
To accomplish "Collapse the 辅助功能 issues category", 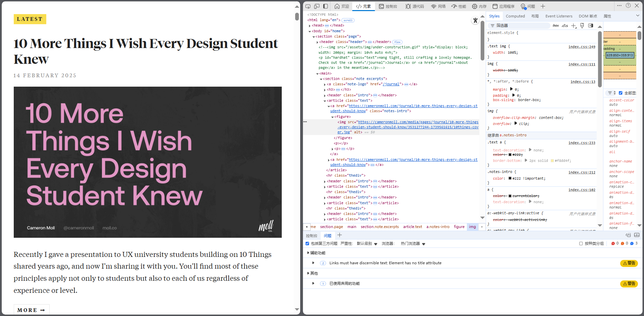I will pyautogui.click(x=308, y=253).
